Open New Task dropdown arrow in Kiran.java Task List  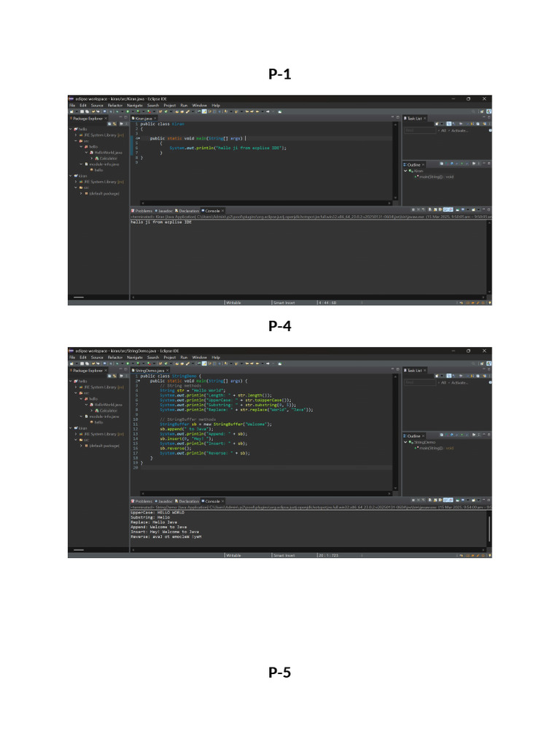click(442, 124)
